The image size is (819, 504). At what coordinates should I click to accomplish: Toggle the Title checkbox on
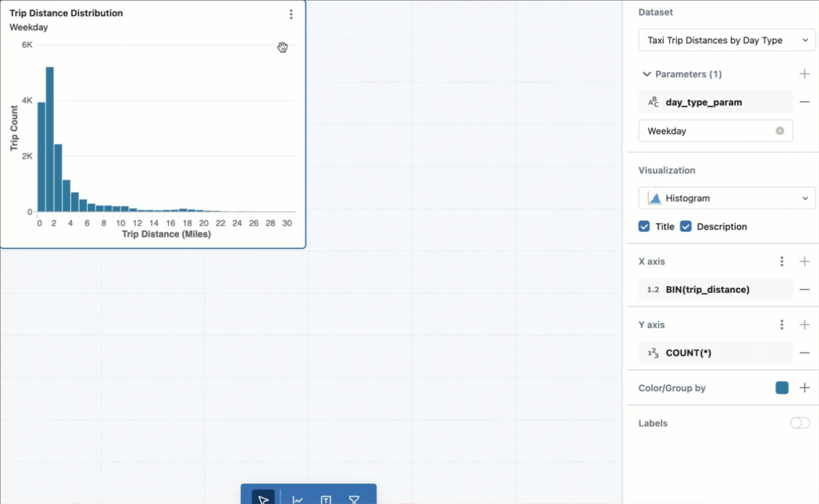tap(644, 226)
